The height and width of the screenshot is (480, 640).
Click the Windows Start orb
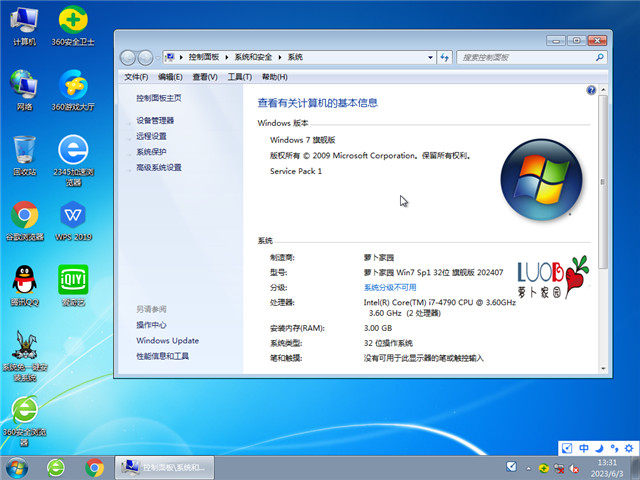click(x=17, y=468)
